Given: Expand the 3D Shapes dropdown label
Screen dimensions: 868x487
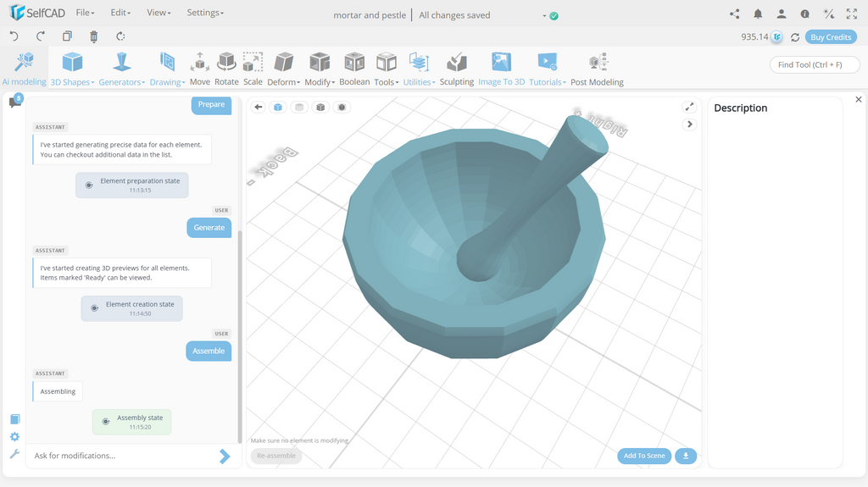Looking at the screenshot, I should coord(72,82).
